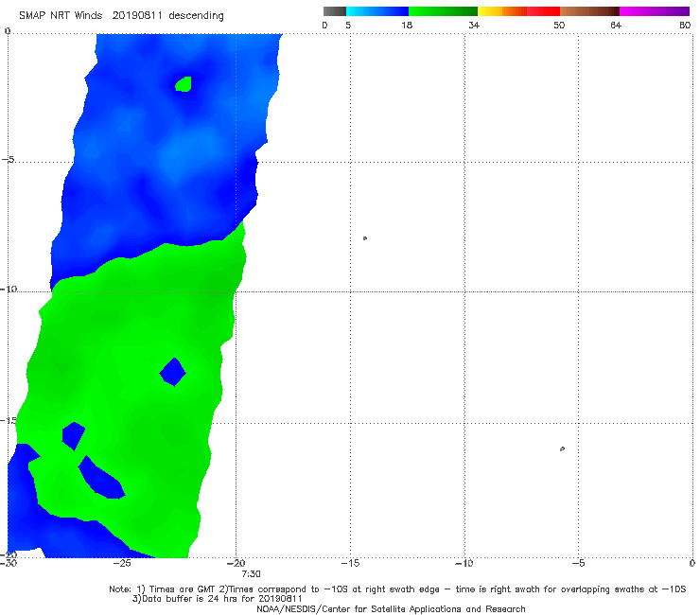
Task: Click the "-10" longitude label on bottom axis
Action: [464, 564]
